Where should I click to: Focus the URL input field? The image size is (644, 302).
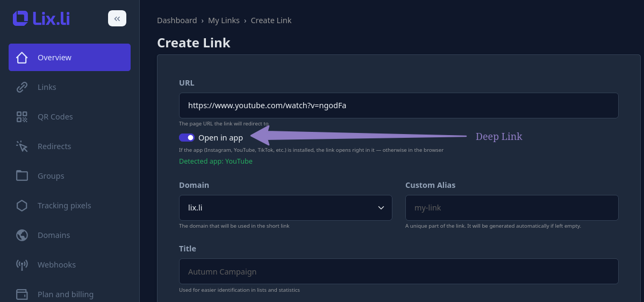pos(399,106)
